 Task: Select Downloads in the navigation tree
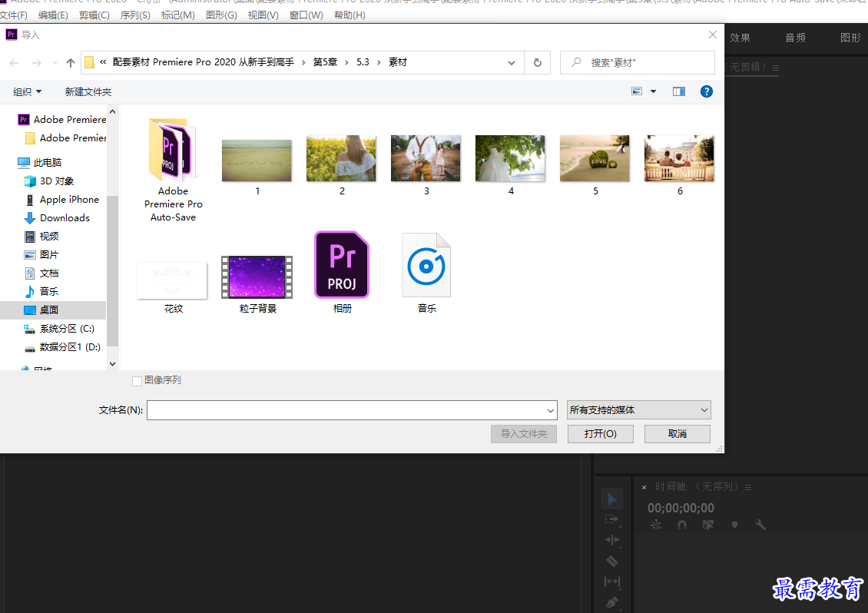pos(65,217)
